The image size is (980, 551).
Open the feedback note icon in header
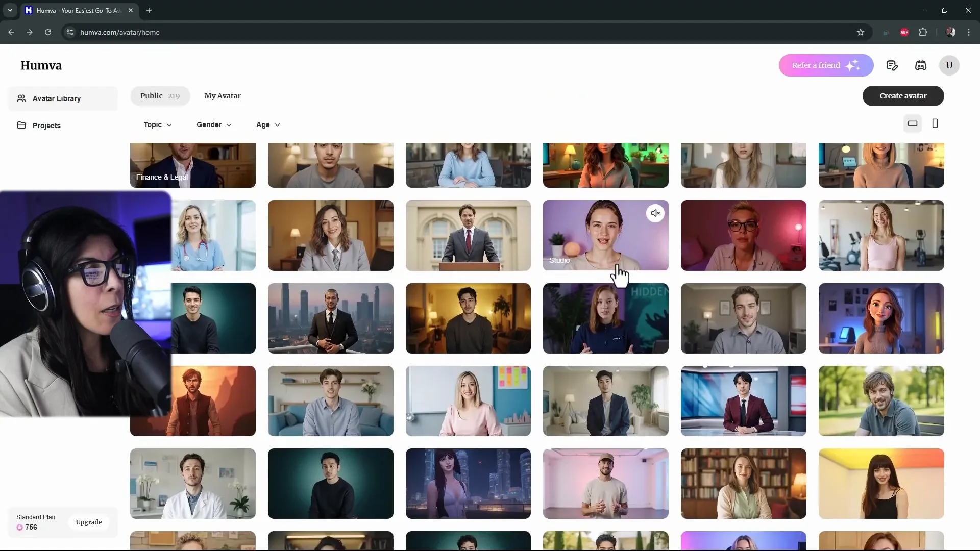(x=892, y=65)
